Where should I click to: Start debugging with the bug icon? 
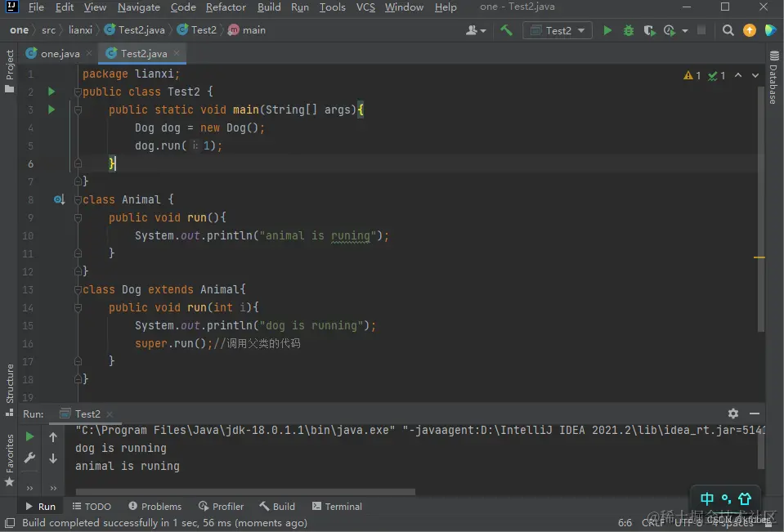(x=629, y=30)
